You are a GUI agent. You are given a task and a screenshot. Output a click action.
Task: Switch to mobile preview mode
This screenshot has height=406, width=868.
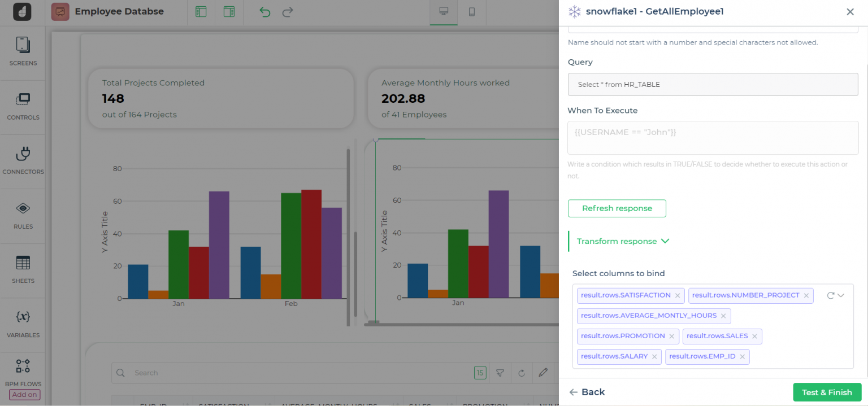click(472, 11)
